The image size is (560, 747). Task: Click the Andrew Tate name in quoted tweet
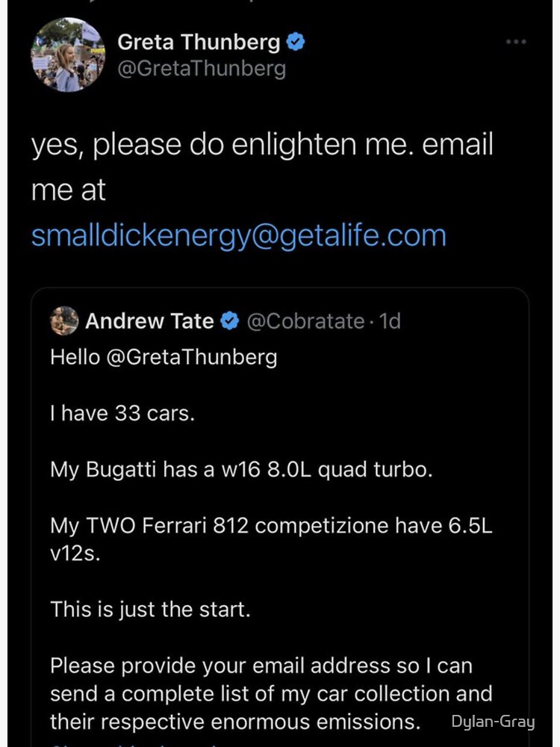coord(149,321)
